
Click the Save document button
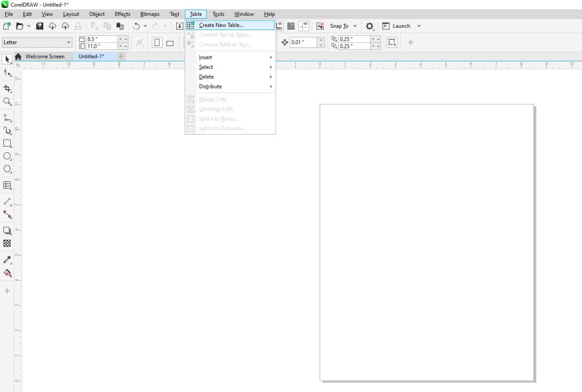[39, 26]
